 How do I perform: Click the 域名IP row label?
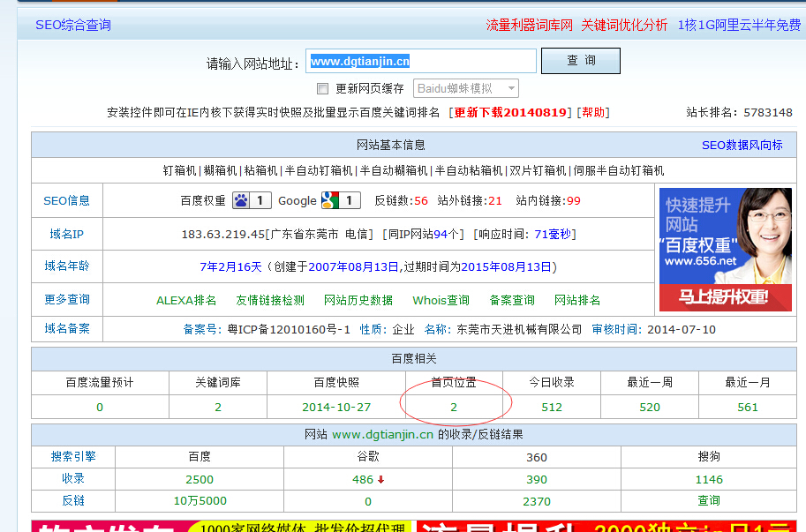click(67, 234)
